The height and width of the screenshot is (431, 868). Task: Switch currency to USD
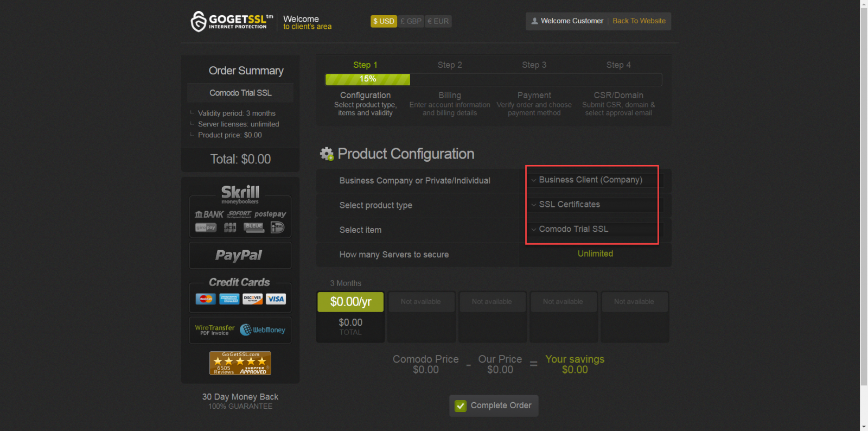click(384, 21)
